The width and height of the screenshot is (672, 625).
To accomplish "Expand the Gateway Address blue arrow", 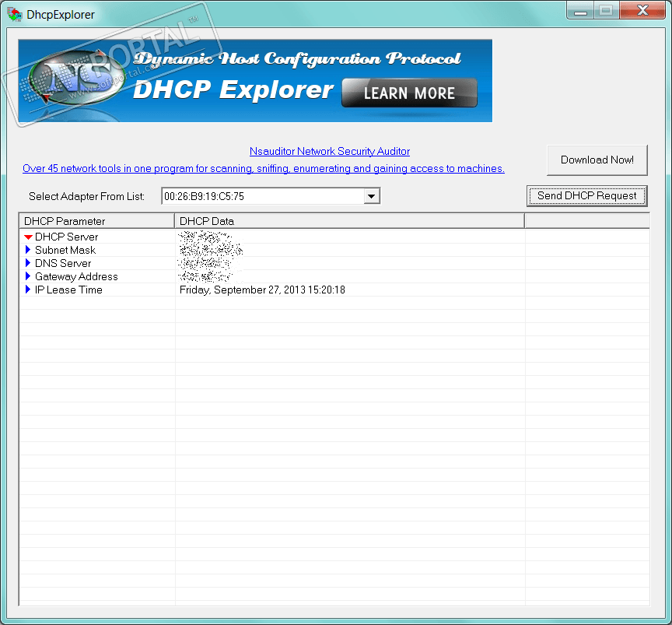I will pos(28,276).
